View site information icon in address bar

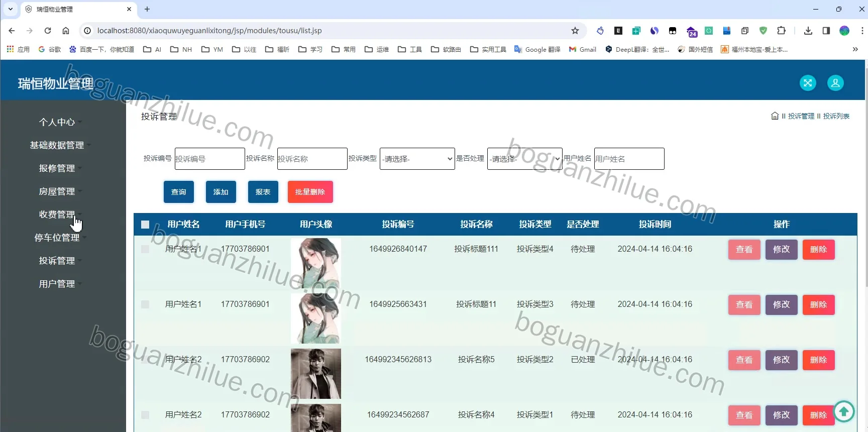[x=87, y=31]
